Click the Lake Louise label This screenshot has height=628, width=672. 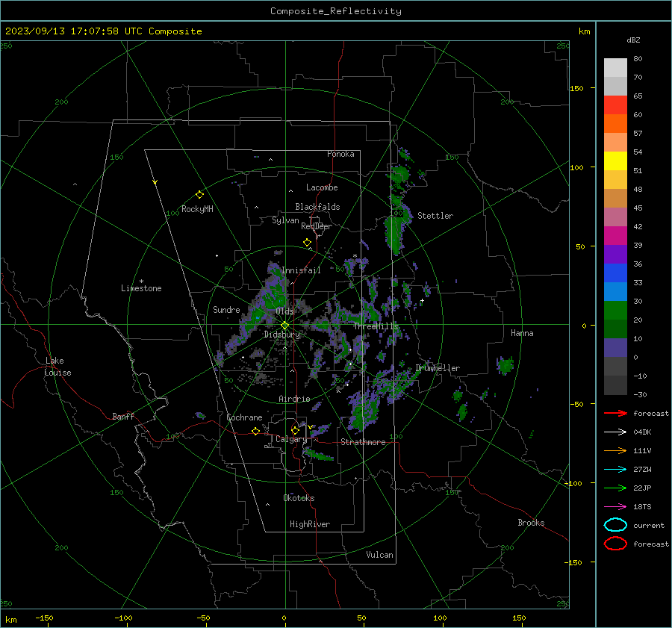click(57, 367)
